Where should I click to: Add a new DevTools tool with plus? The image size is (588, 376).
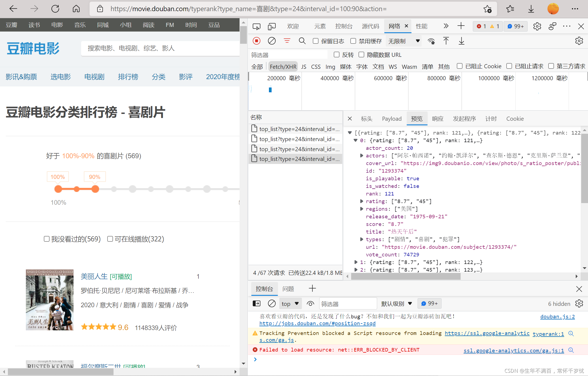(x=461, y=26)
